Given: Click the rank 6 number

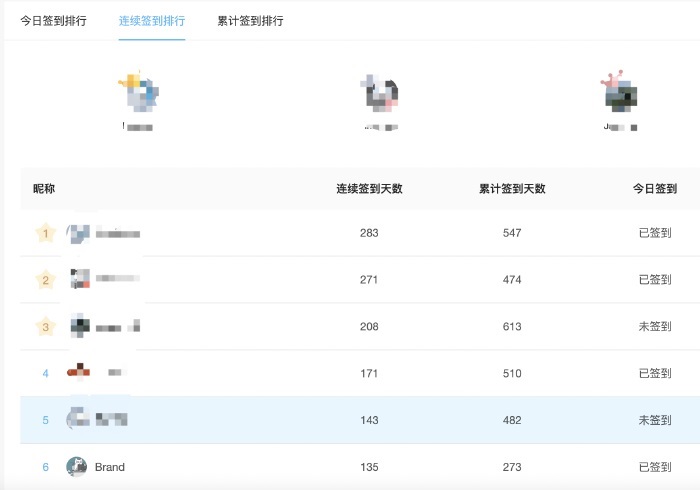Looking at the screenshot, I should coord(46,467).
